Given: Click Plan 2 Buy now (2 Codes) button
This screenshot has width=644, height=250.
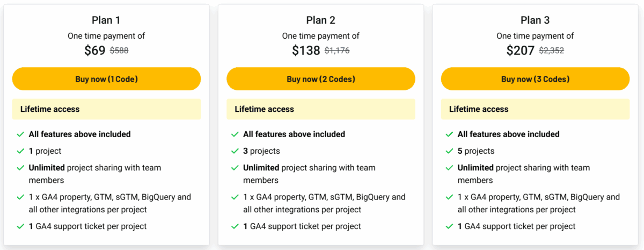Looking at the screenshot, I should point(321,79).
